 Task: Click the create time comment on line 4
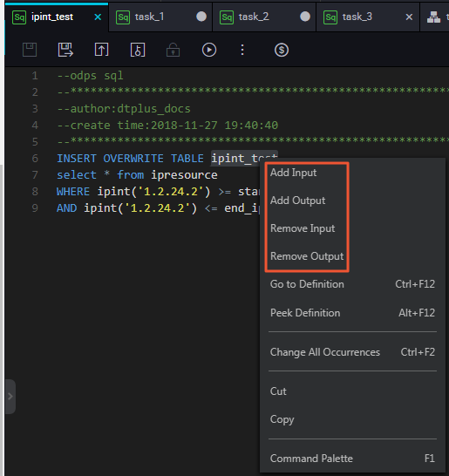[x=167, y=125]
